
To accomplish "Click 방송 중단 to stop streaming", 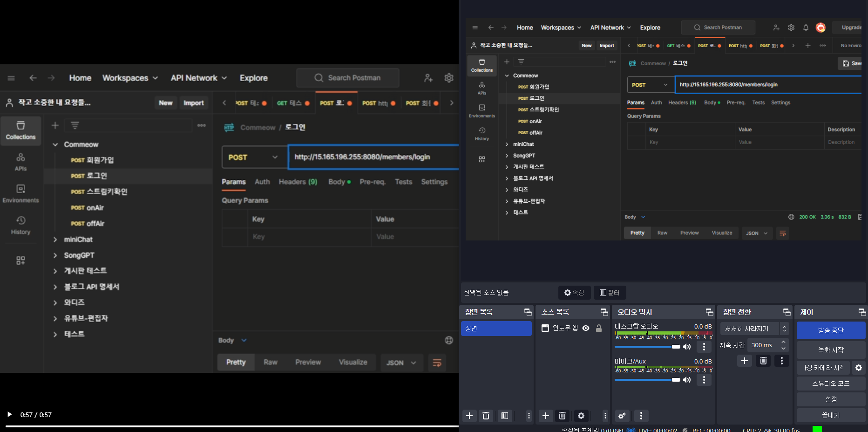I will (831, 330).
